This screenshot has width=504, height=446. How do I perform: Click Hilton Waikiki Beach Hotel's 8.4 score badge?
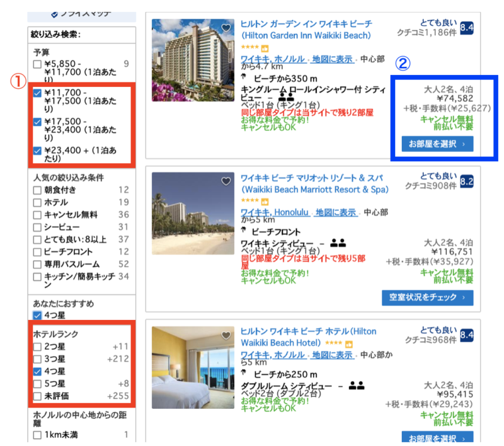coord(467,336)
